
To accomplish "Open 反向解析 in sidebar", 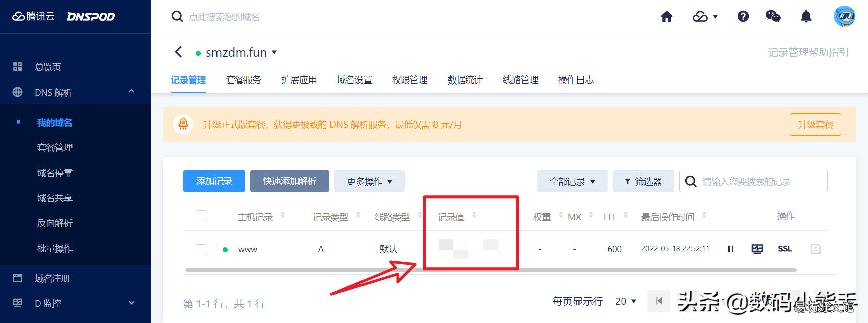I will [55, 223].
